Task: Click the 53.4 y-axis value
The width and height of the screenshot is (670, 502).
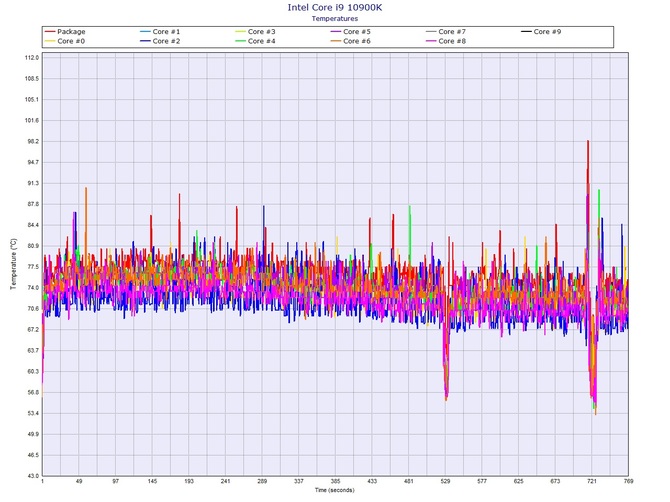Action: click(33, 414)
